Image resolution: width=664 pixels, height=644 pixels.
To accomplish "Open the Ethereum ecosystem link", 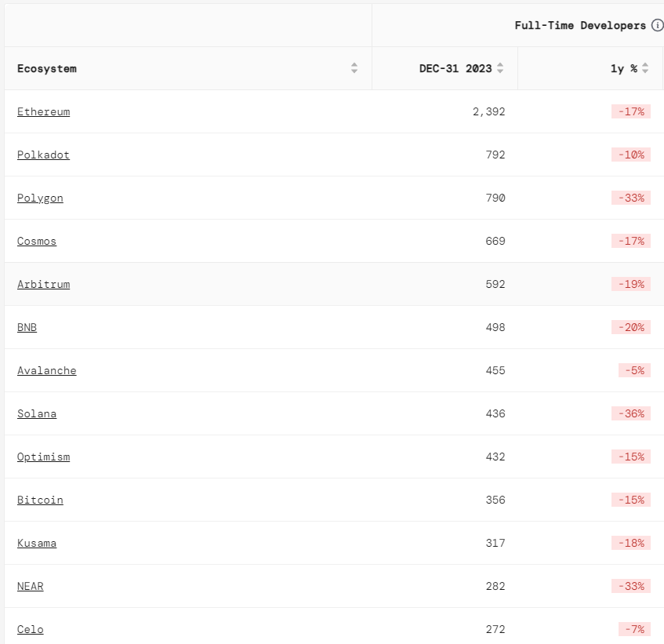I will (x=43, y=111).
